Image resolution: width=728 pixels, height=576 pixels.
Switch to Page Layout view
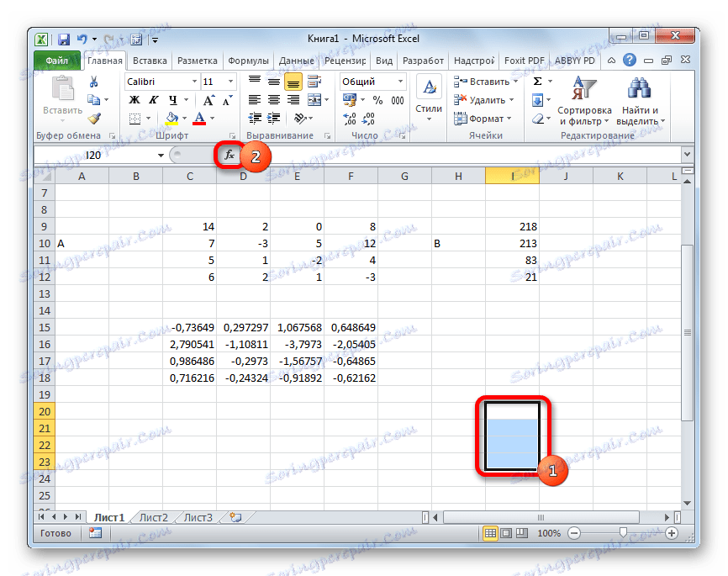506,533
